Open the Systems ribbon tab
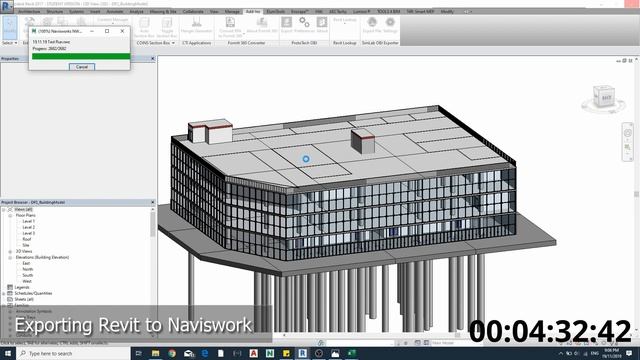Viewport: 640px width, 360px height. (76, 12)
